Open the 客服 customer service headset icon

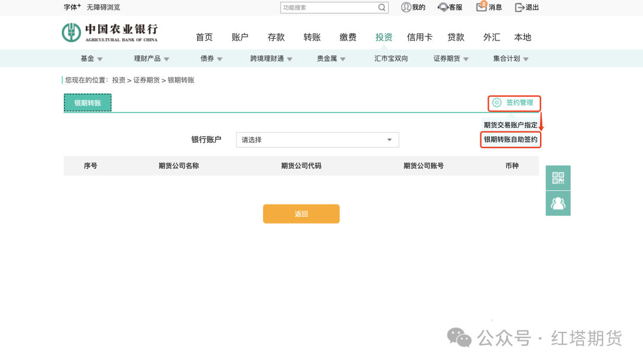[x=442, y=7]
